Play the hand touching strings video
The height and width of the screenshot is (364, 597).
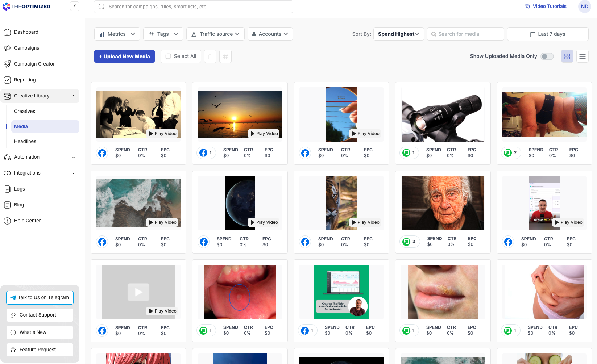pyautogui.click(x=365, y=134)
